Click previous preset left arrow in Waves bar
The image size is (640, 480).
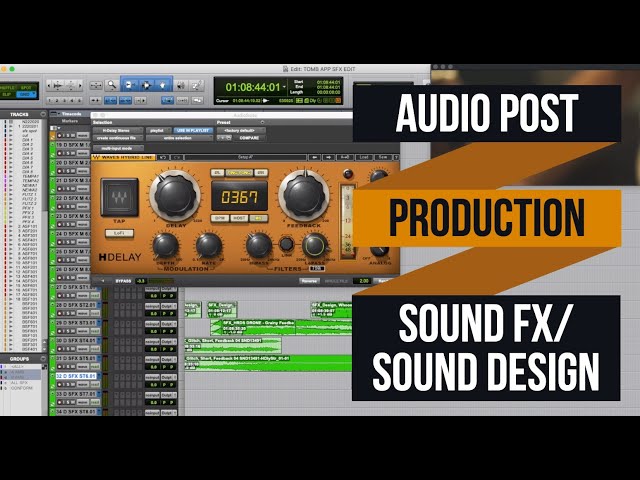click(x=314, y=157)
